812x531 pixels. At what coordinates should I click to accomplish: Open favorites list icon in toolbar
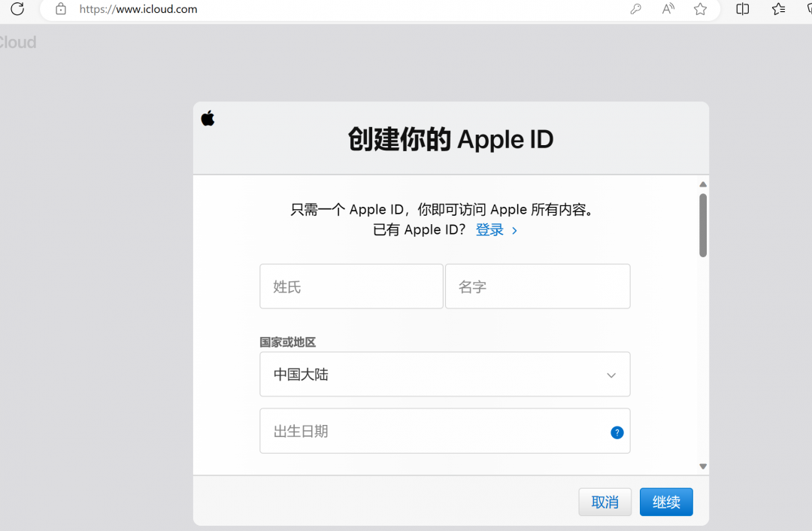(x=778, y=9)
